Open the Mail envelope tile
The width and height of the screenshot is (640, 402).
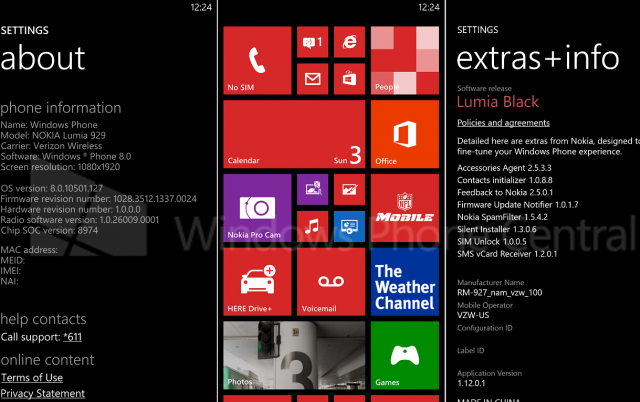click(x=312, y=79)
